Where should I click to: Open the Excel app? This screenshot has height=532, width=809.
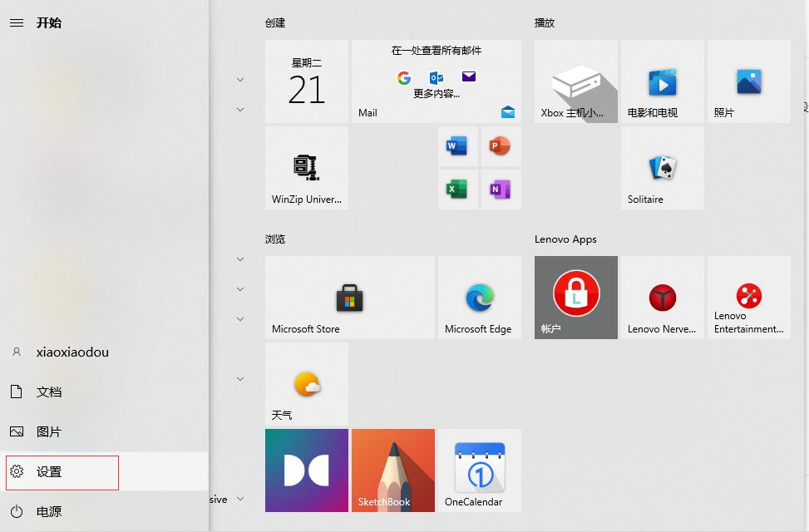(x=457, y=188)
